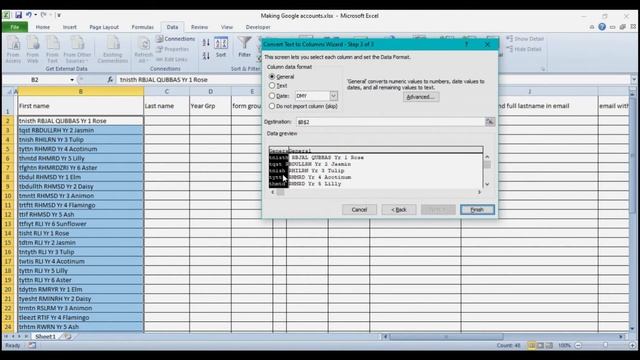
Task: Click the wizard help question mark
Action: [x=466, y=44]
